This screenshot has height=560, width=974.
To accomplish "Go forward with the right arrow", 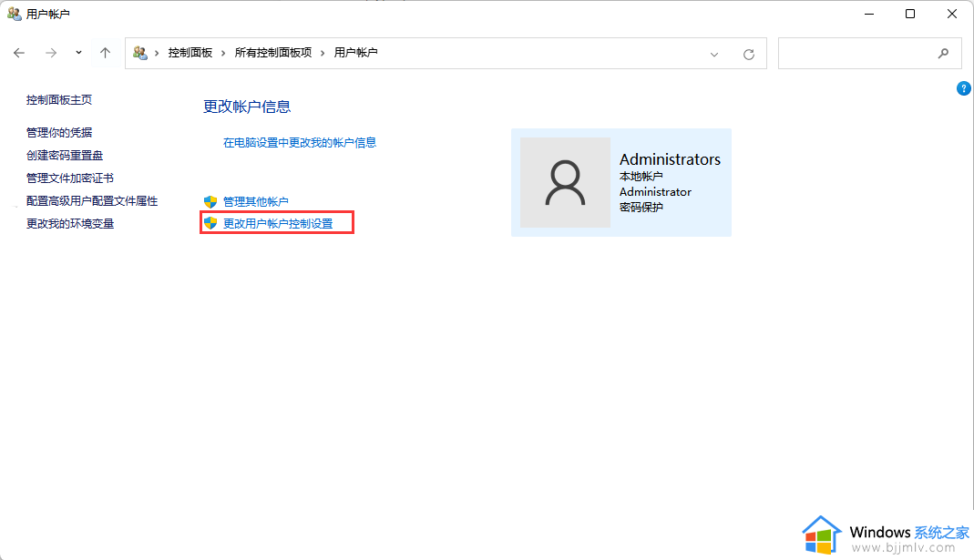I will [x=51, y=54].
